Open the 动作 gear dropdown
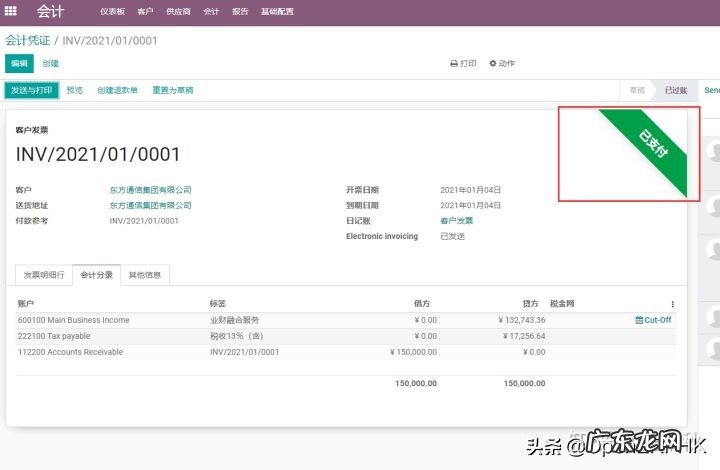This screenshot has height=470, width=720. pyautogui.click(x=502, y=63)
